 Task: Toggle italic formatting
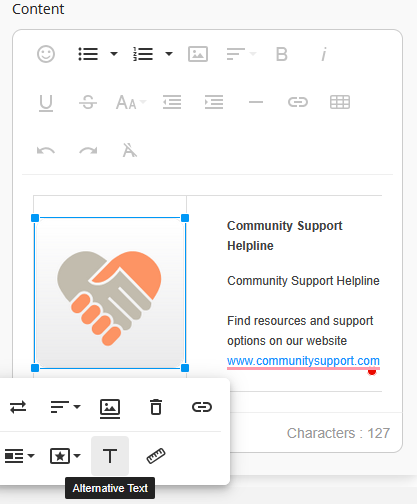point(324,54)
